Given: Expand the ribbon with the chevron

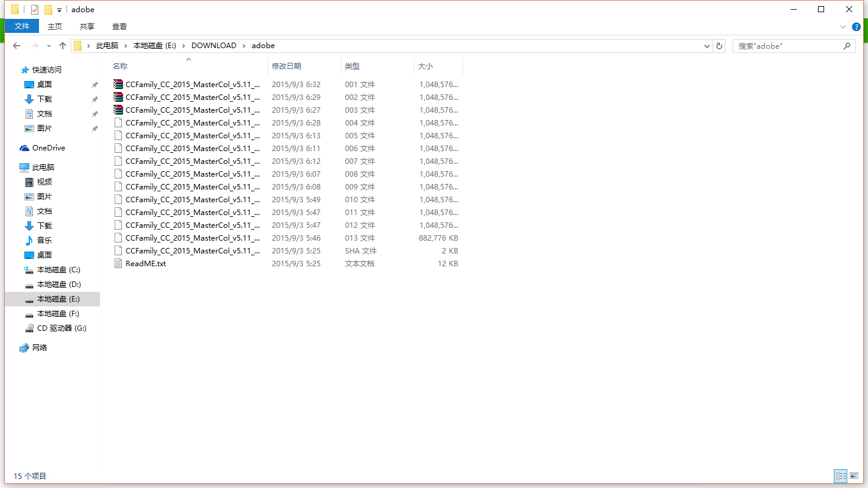Looking at the screenshot, I should coord(843,27).
